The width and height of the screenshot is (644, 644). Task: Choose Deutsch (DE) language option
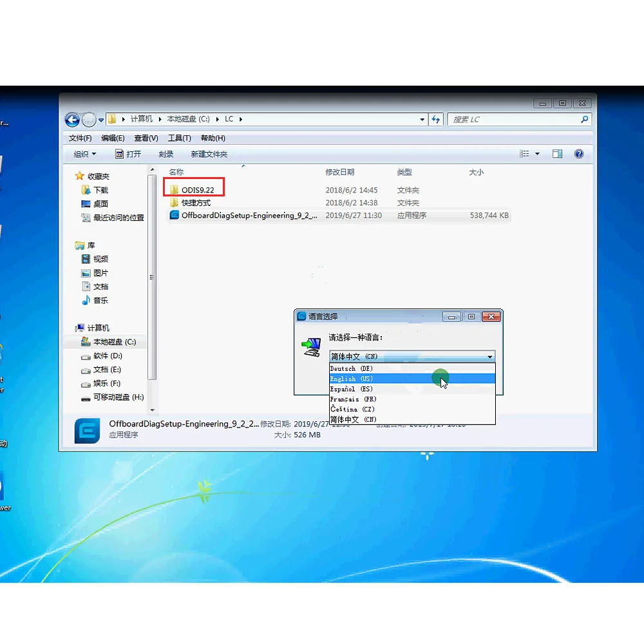coord(412,369)
